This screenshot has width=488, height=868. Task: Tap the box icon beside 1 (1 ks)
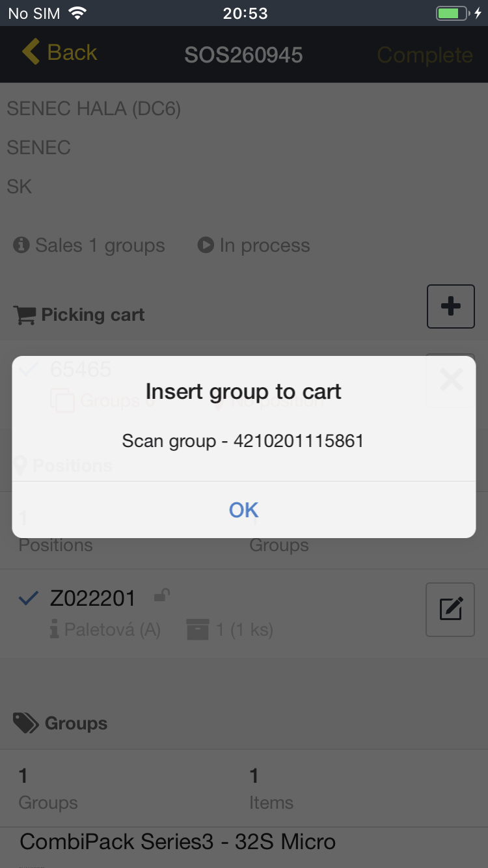point(197,629)
